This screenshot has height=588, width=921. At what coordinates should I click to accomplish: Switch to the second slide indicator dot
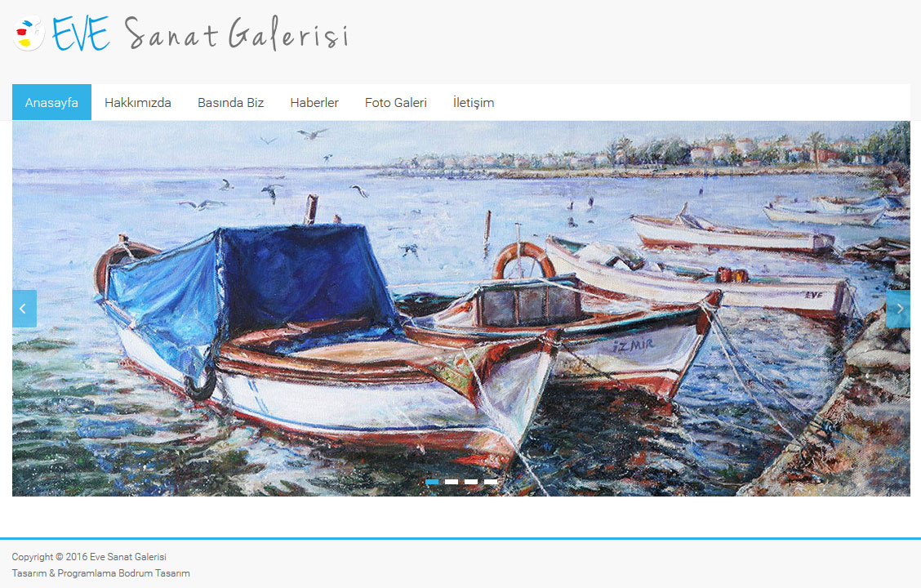[451, 482]
